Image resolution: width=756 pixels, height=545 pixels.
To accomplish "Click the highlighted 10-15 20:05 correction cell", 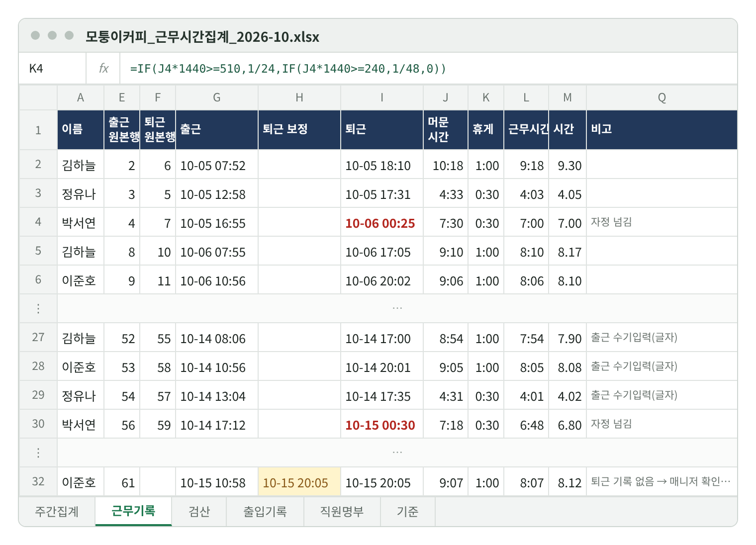I will click(x=299, y=482).
